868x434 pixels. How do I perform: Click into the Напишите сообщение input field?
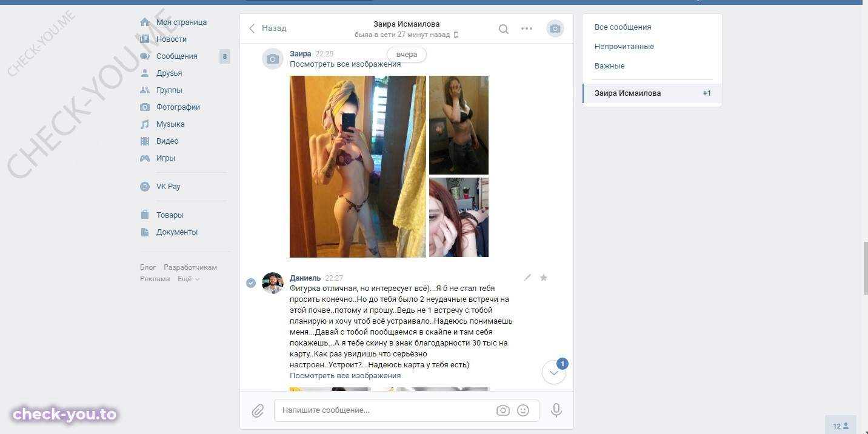[406, 410]
